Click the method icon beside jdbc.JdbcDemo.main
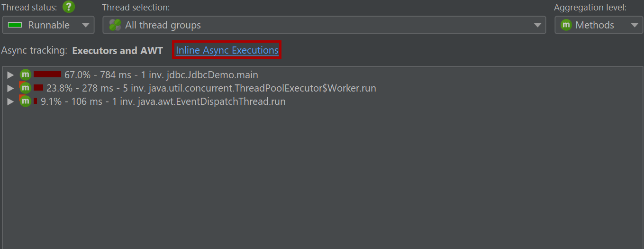Viewport: 644px width, 249px height. (25, 74)
